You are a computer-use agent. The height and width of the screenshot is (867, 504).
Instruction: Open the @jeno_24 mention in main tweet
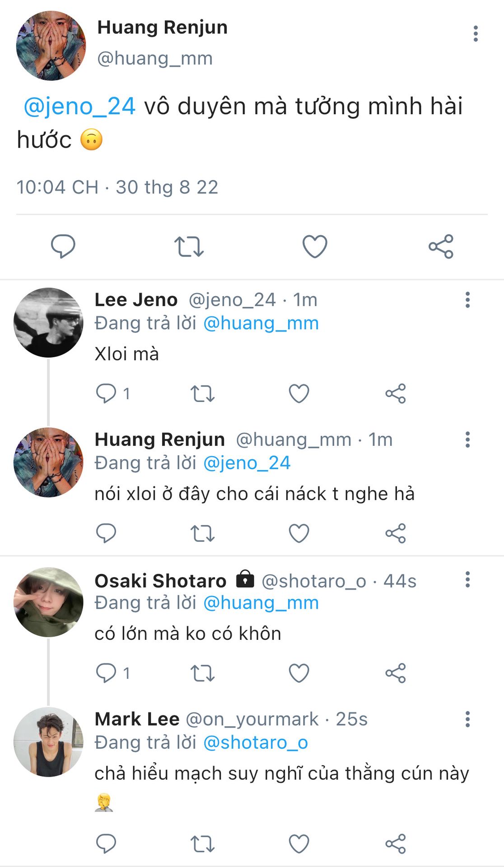coord(79,107)
